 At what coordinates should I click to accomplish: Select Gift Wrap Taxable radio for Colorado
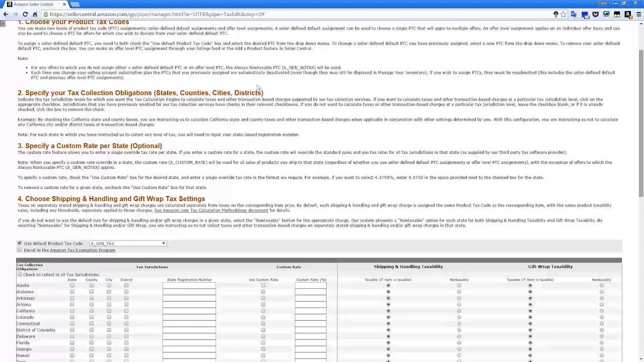tap(530, 317)
